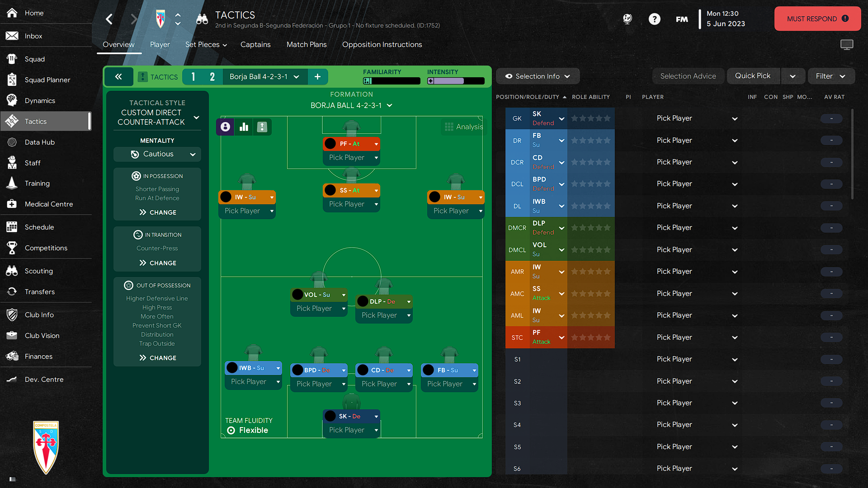This screenshot has height=488, width=868.
Task: Toggle tactic slot 2 selection
Action: coord(212,75)
